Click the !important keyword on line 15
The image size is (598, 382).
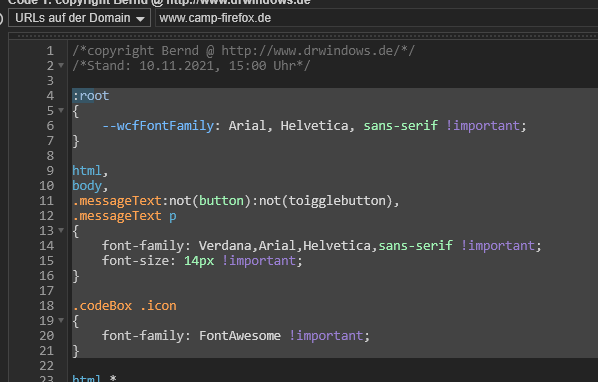pyautogui.click(x=259, y=261)
